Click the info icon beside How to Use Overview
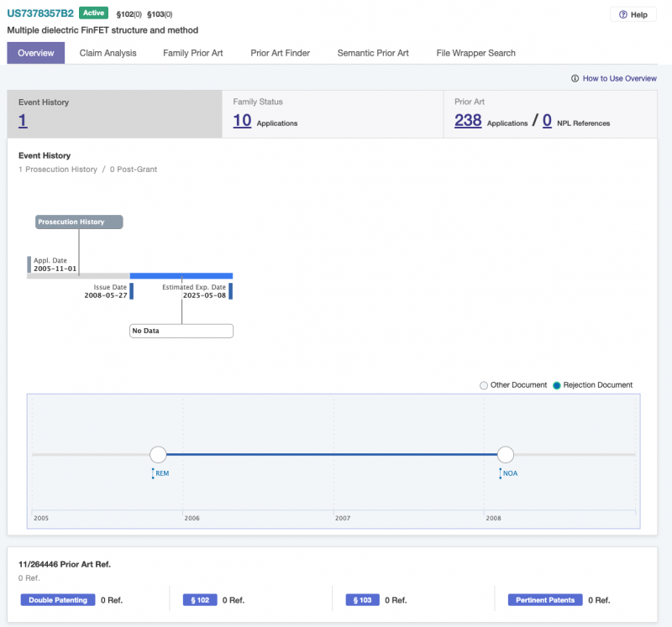Viewport: 672px width, 627px height. (575, 78)
